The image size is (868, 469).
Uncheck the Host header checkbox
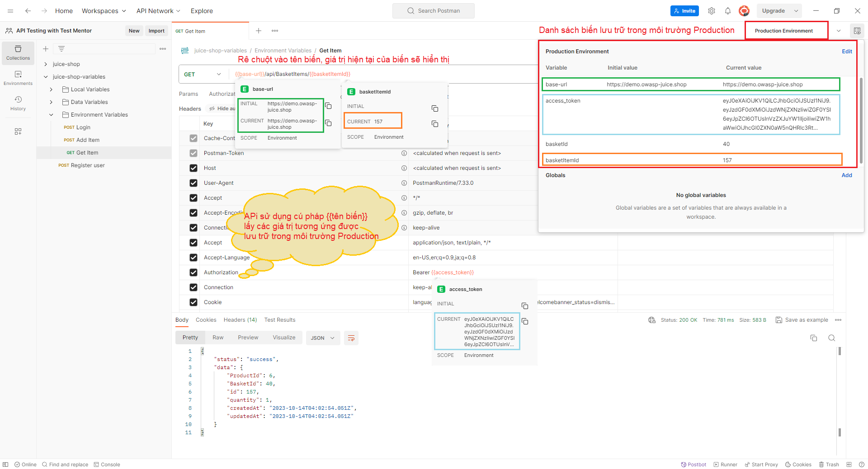point(193,168)
